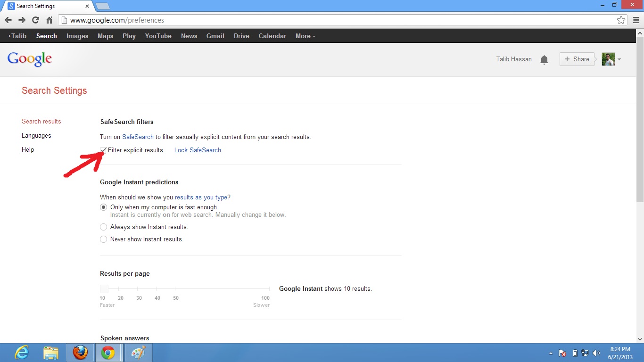Open Calendar in the Google bar
644x362 pixels.
pos(272,36)
